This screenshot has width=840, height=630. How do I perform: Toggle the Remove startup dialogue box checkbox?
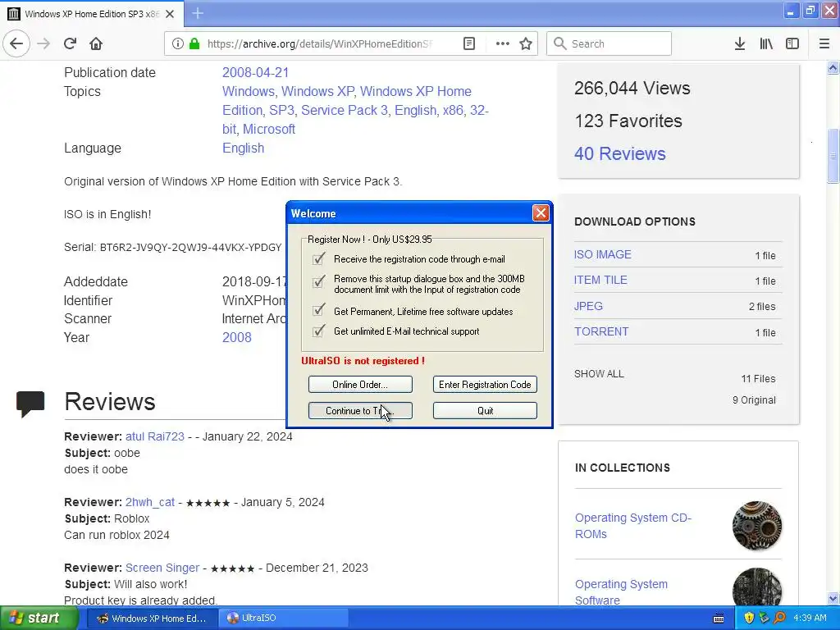pos(318,281)
